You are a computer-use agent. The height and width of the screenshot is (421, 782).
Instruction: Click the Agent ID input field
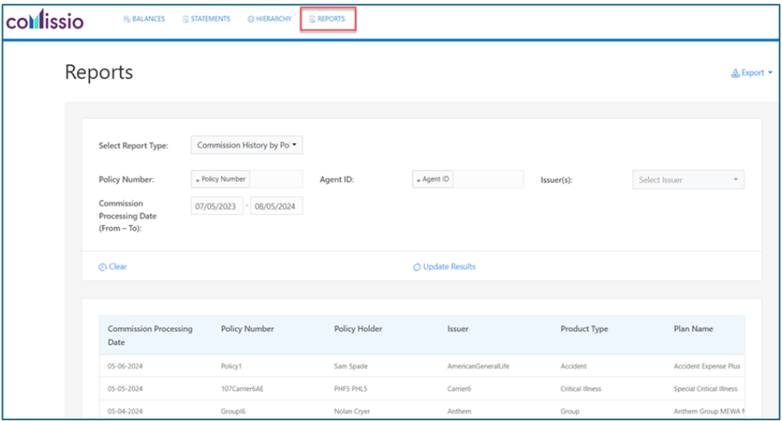point(468,179)
